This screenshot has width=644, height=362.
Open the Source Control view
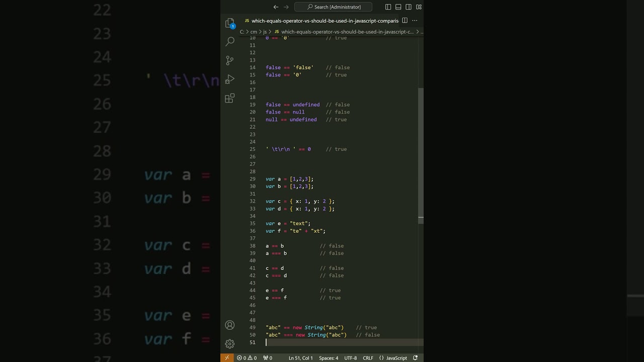(230, 60)
